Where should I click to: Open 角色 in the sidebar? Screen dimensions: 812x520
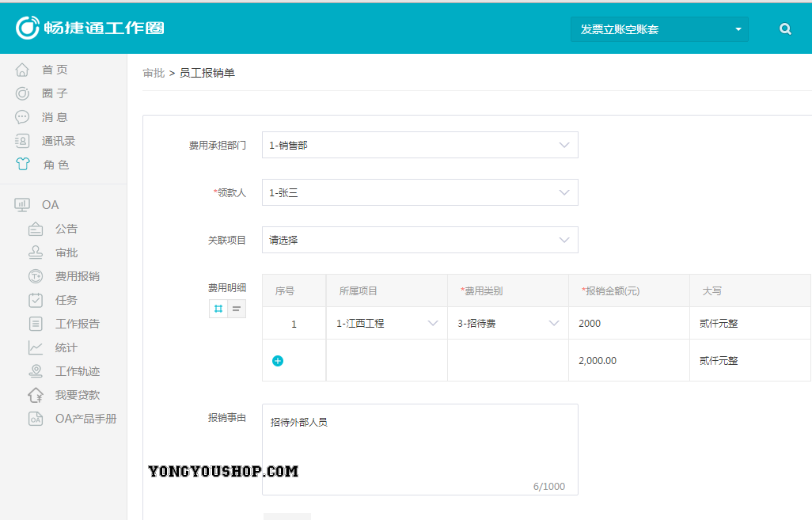56,165
